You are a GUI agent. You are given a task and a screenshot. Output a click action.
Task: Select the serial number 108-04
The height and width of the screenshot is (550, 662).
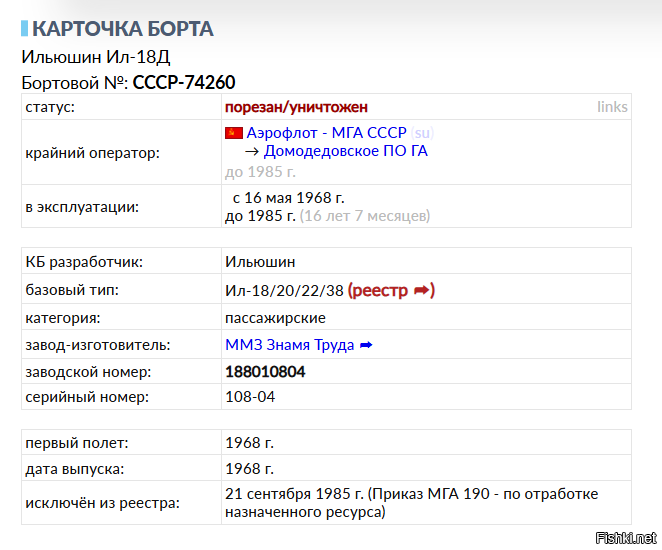pos(250,397)
